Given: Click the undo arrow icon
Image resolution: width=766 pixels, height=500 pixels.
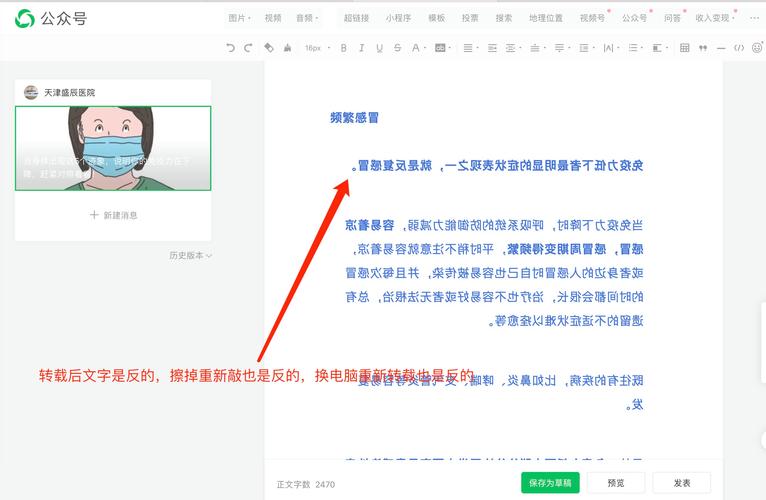Looking at the screenshot, I should pyautogui.click(x=231, y=47).
